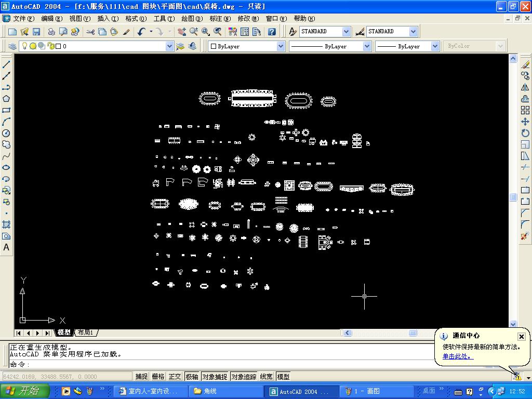
Task: Select the Multiline Text tool
Action: [x=6, y=247]
